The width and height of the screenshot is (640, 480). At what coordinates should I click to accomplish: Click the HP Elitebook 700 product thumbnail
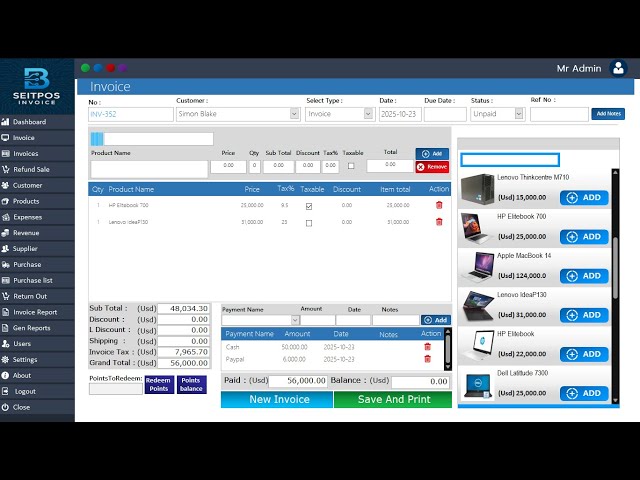pos(477,228)
